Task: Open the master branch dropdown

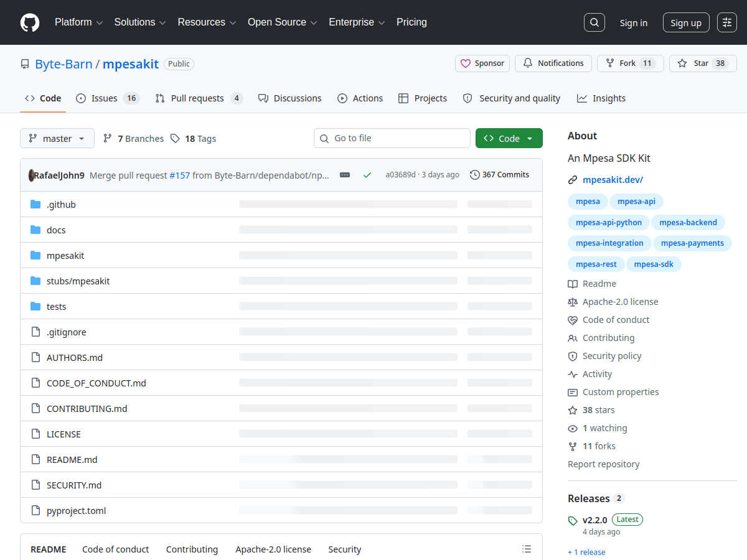Action: coord(57,138)
